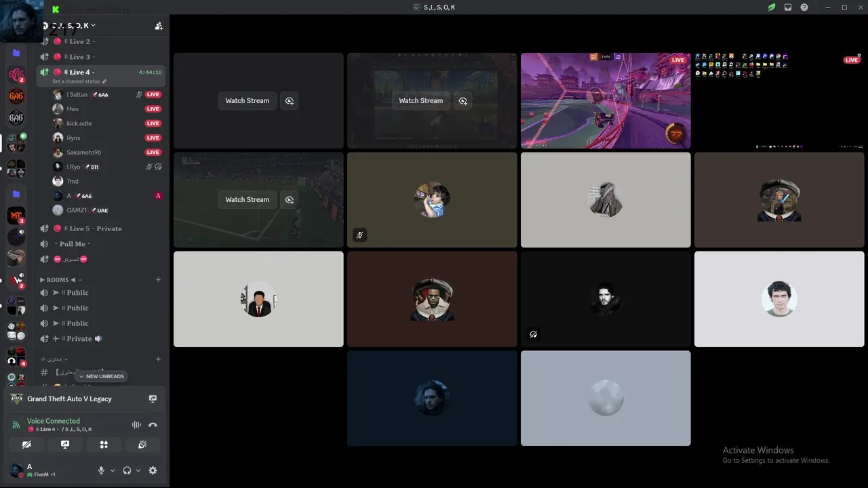Click LIVE badge next to kick.odhr
868x488 pixels.
point(153,123)
